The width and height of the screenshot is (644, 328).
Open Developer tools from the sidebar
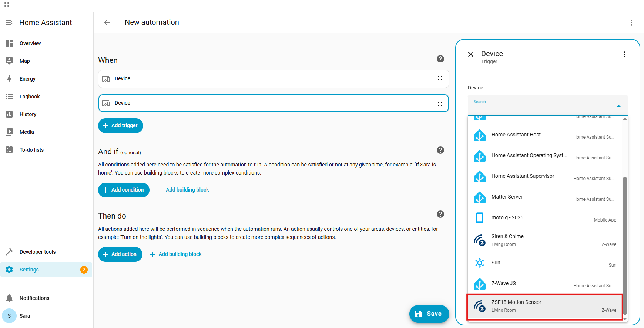(46, 252)
